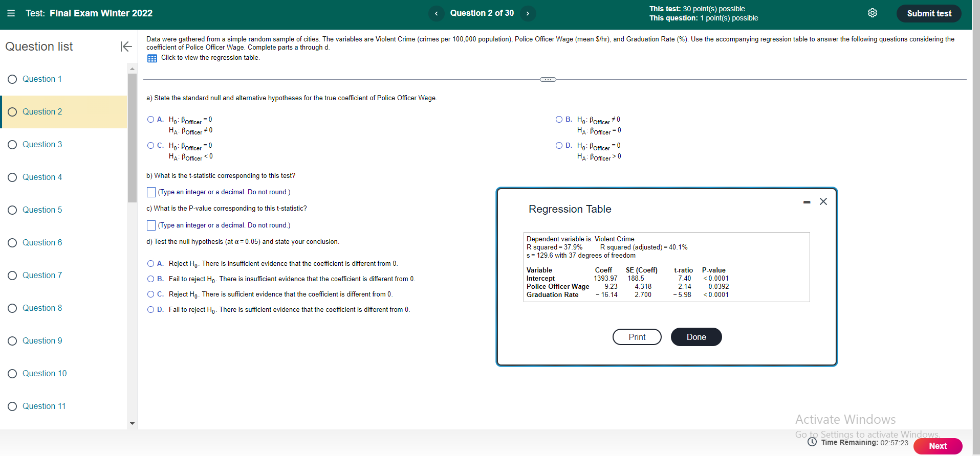Click the P-value answer box
This screenshot has height=456, width=980.
pos(151,225)
